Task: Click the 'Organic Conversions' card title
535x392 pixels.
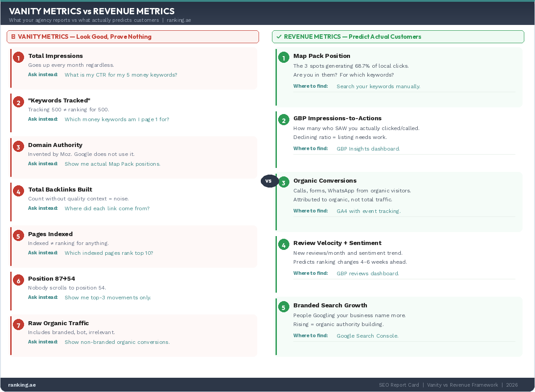Action: 325,180
